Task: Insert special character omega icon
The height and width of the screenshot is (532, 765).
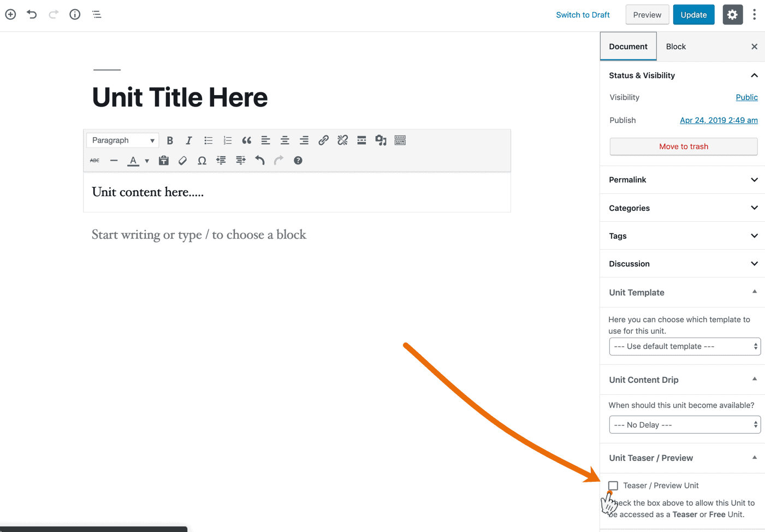Action: (x=202, y=161)
